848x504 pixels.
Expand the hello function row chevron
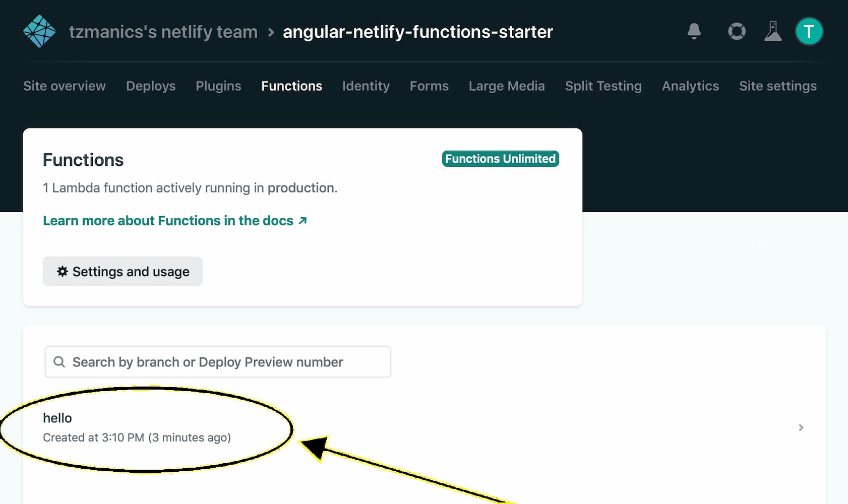coord(801,427)
